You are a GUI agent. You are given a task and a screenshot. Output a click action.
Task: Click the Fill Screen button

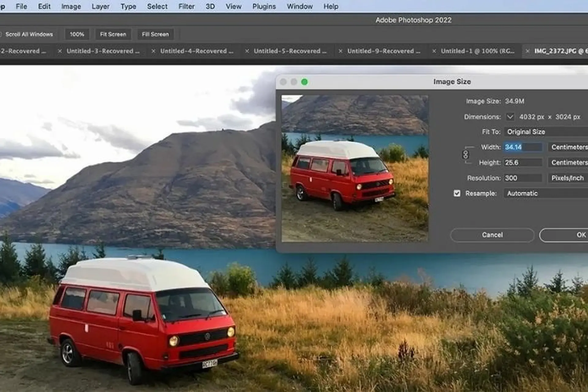coord(155,34)
